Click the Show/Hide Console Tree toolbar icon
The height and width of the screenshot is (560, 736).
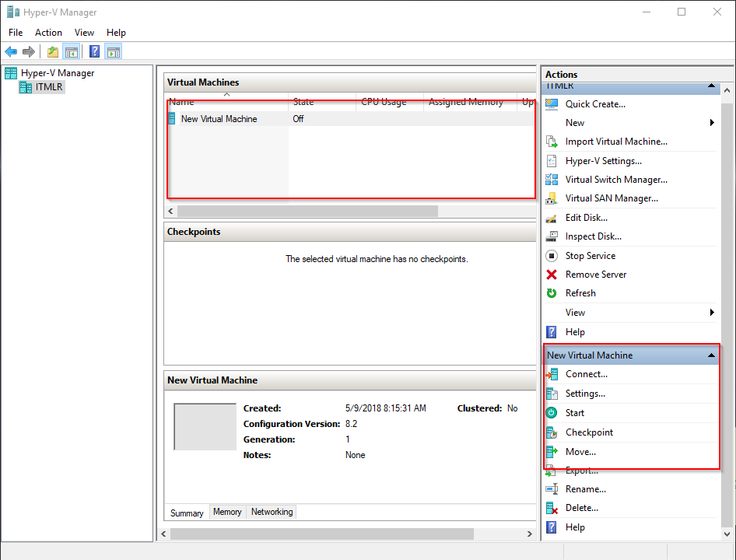click(72, 51)
